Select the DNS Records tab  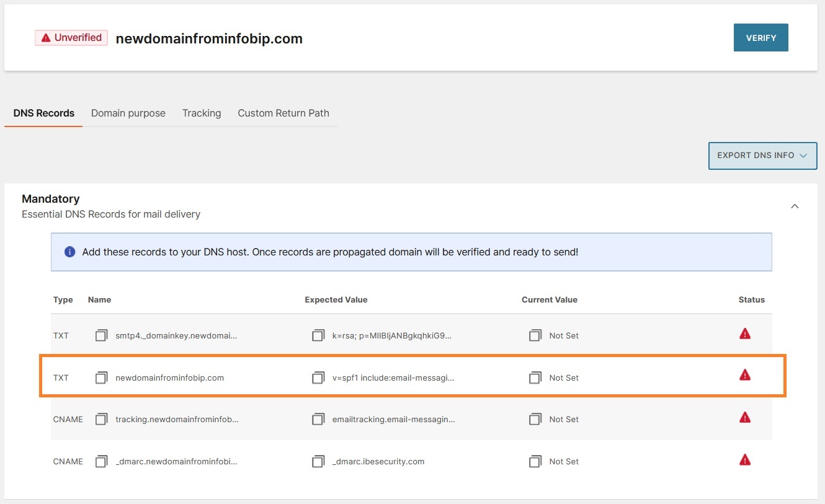(43, 113)
